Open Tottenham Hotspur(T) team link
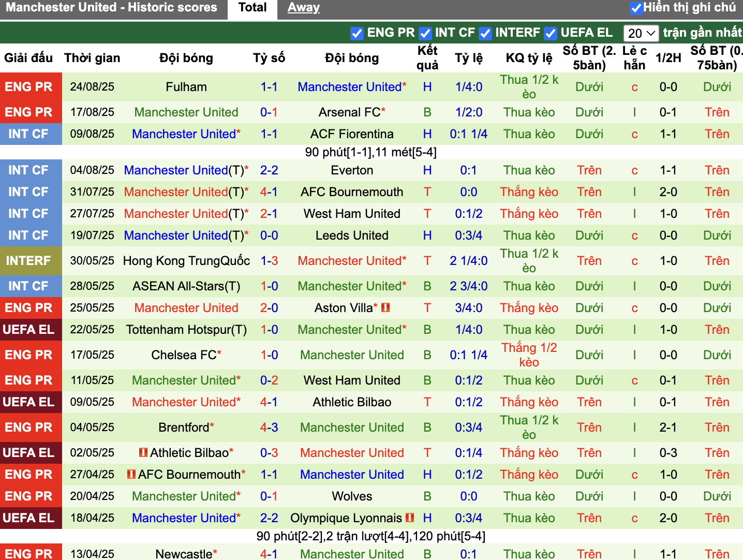 [186, 330]
